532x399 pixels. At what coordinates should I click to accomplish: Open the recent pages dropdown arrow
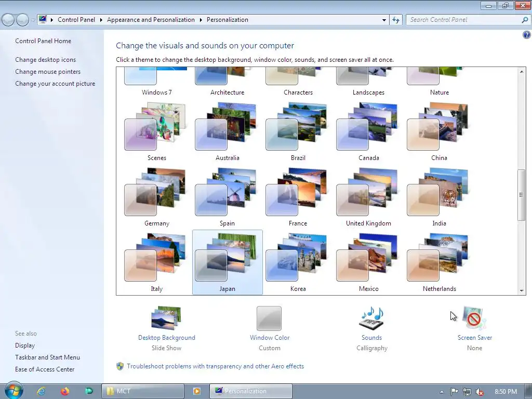[33, 20]
